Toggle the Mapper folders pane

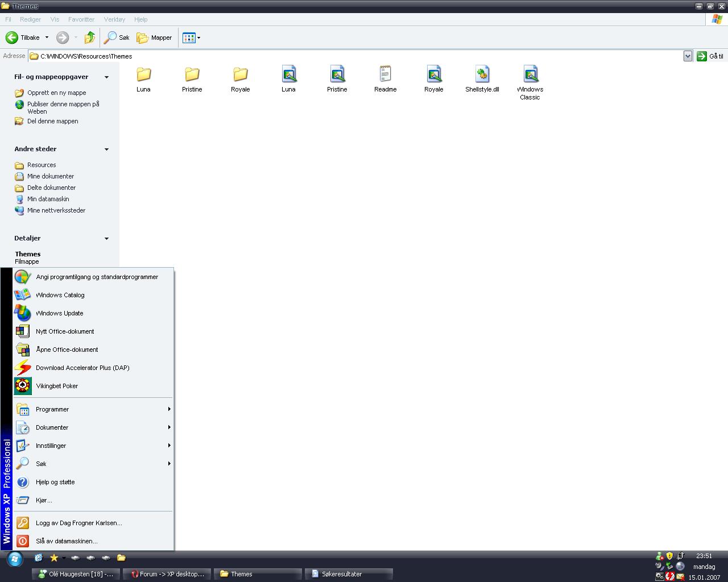[154, 38]
